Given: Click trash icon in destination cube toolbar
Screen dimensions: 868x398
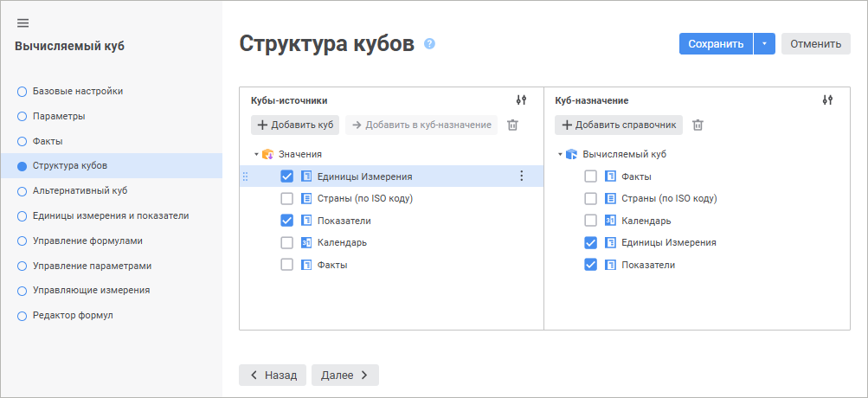Looking at the screenshot, I should [x=698, y=125].
